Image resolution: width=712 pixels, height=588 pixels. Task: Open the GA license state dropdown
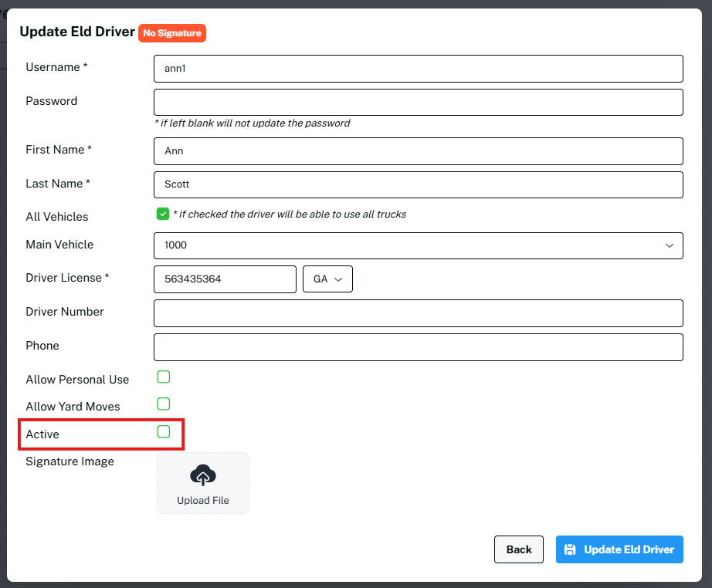[x=327, y=279]
